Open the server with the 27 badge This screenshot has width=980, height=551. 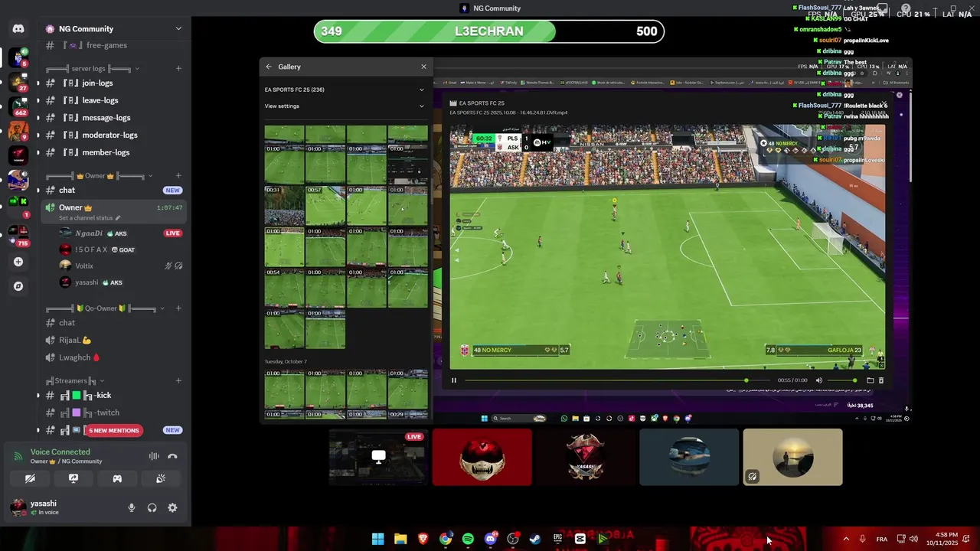[18, 82]
